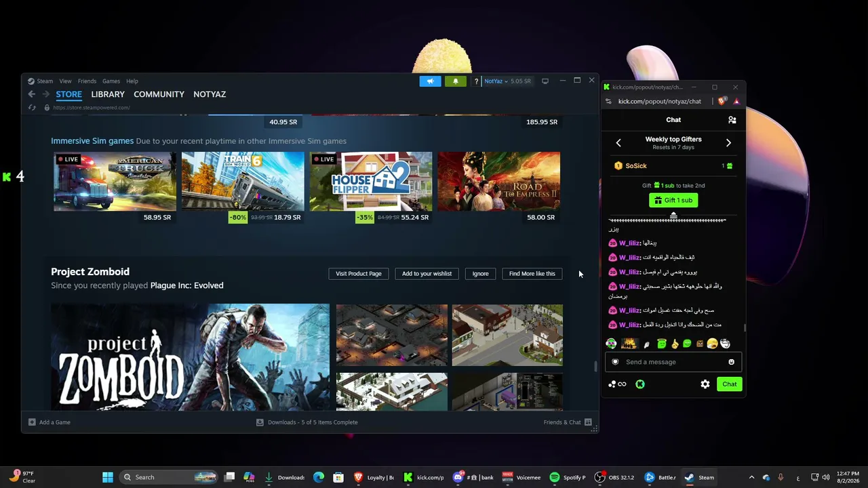This screenshot has width=868, height=488.
Task: Open the NOTYAZ profile tab
Action: point(210,94)
